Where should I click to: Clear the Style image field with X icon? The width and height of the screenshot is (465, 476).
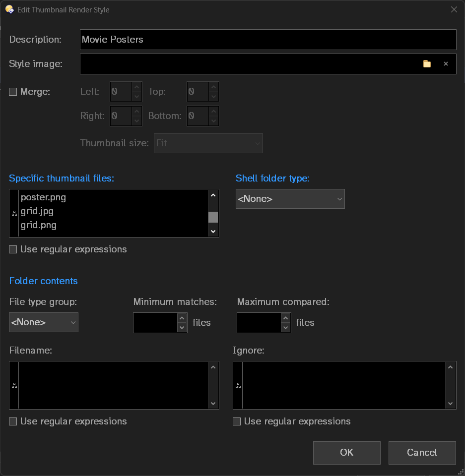coord(446,64)
